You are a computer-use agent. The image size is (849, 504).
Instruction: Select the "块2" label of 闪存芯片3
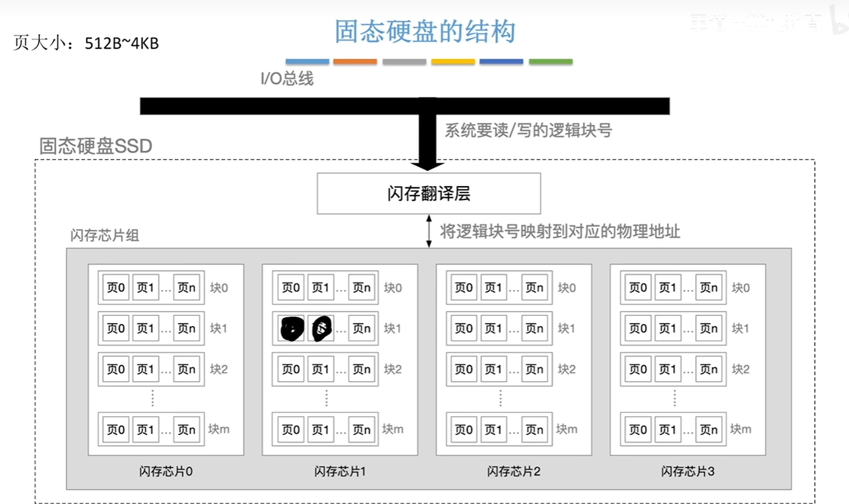(x=741, y=369)
